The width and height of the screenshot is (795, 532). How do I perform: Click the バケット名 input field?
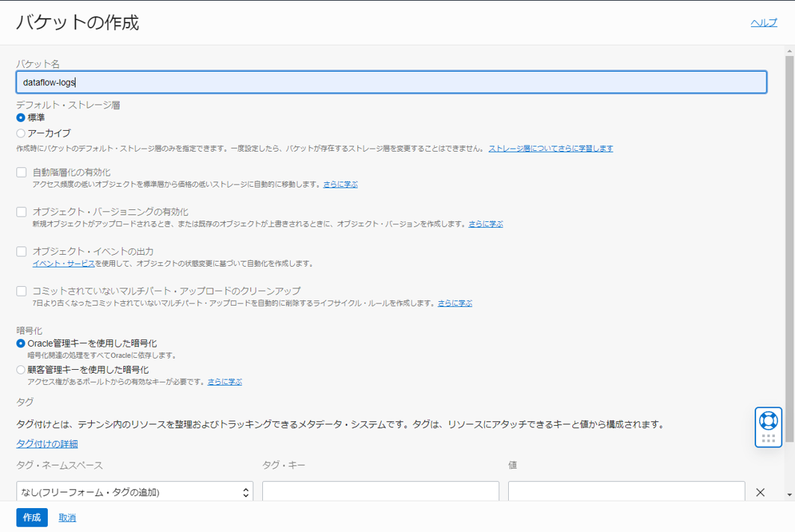[x=391, y=82]
